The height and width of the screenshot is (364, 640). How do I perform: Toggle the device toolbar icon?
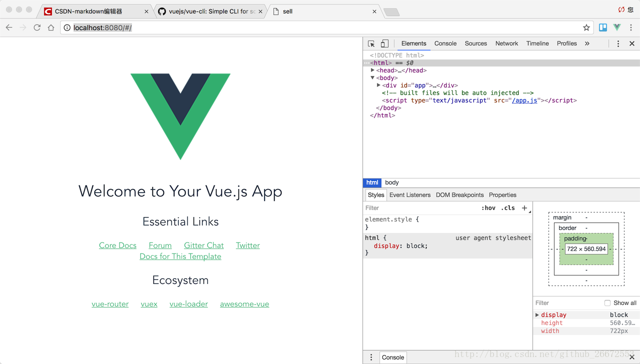click(x=384, y=43)
